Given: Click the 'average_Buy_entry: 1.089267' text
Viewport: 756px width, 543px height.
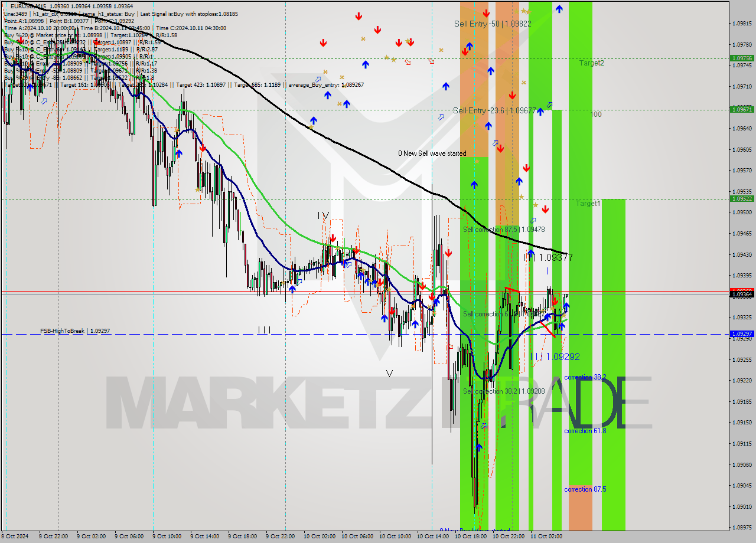Looking at the screenshot, I should click(327, 85).
